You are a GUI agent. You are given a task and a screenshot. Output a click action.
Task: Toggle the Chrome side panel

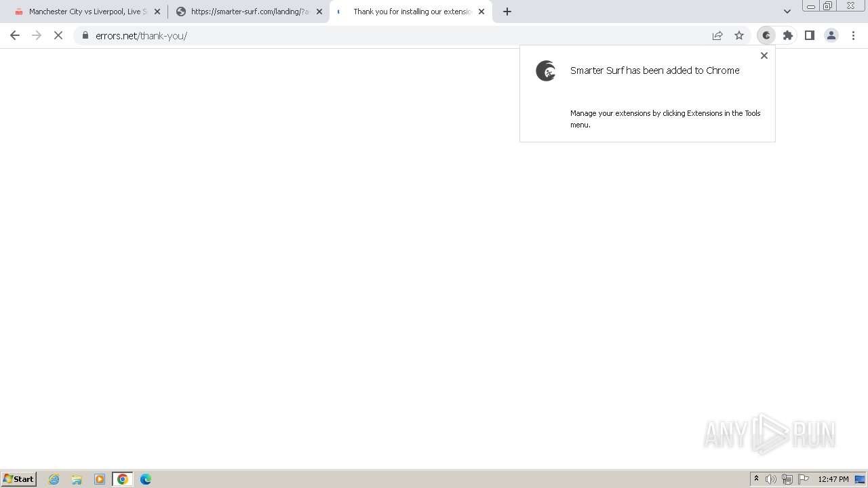(810, 35)
